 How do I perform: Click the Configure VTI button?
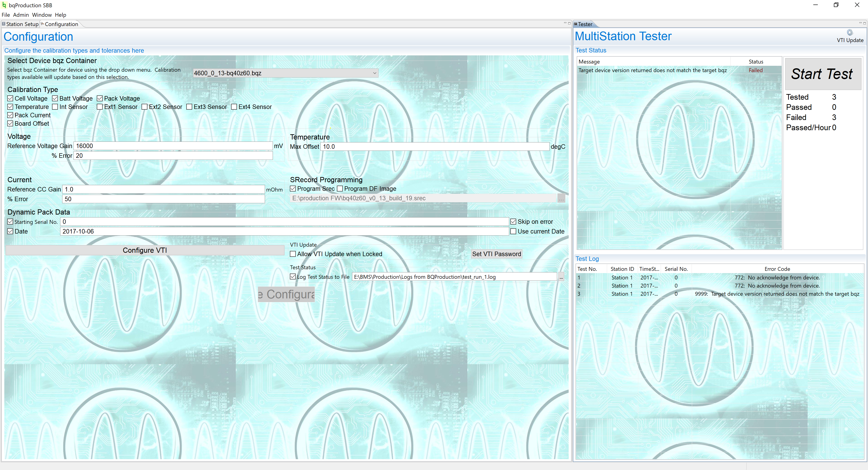145,250
